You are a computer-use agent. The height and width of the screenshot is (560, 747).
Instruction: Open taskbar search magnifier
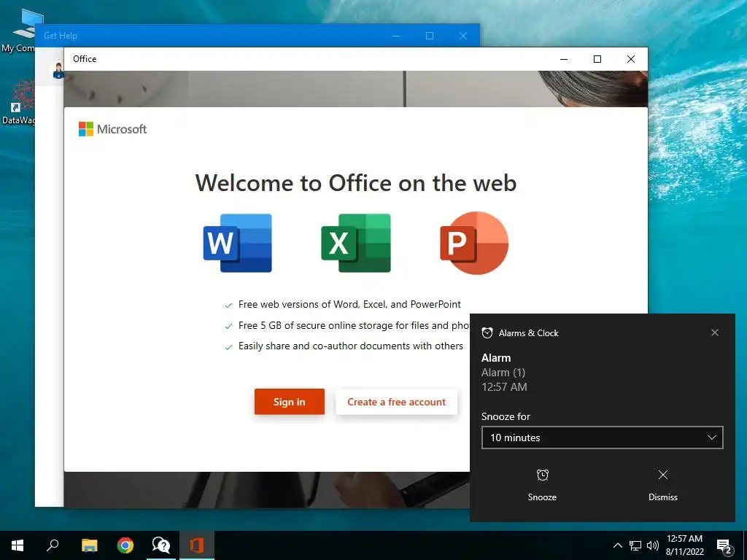pyautogui.click(x=53, y=545)
